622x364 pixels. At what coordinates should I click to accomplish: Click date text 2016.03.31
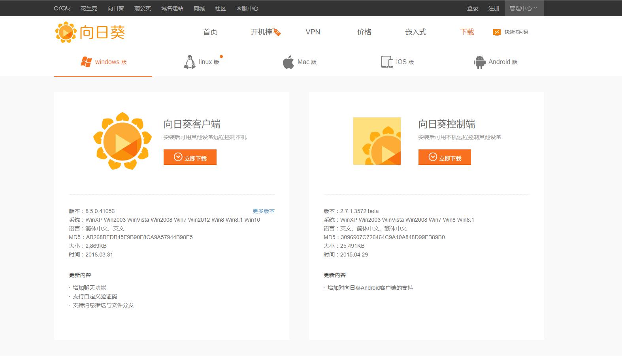99,255
